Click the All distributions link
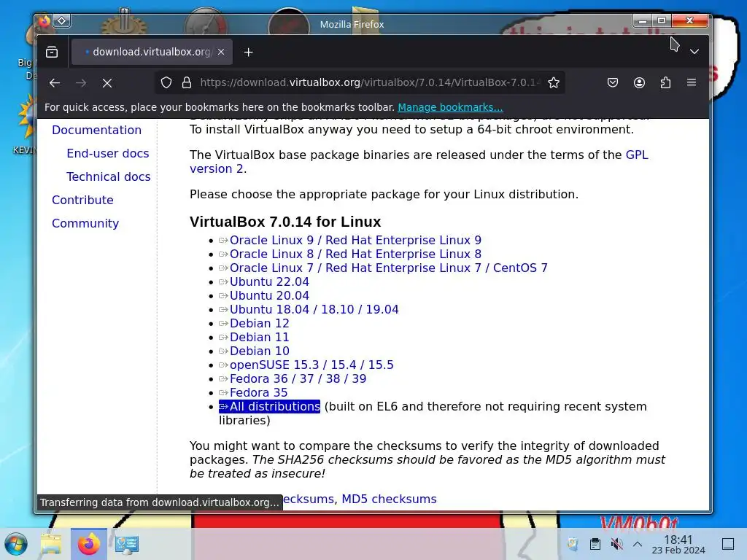 tap(270, 406)
